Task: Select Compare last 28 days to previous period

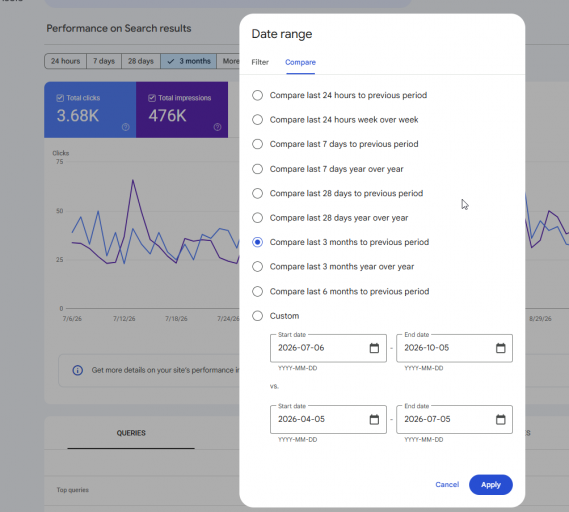Action: click(257, 193)
